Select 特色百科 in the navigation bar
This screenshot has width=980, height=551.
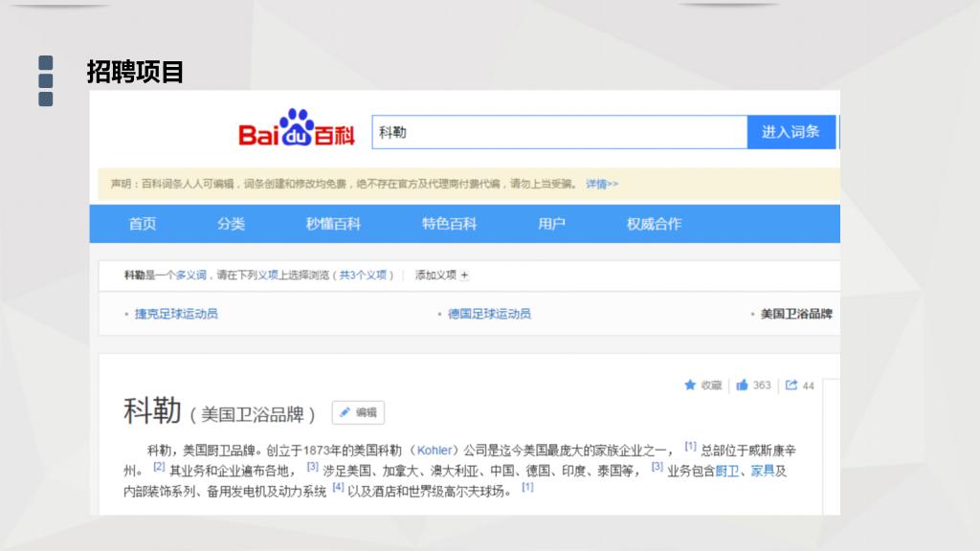(x=449, y=224)
